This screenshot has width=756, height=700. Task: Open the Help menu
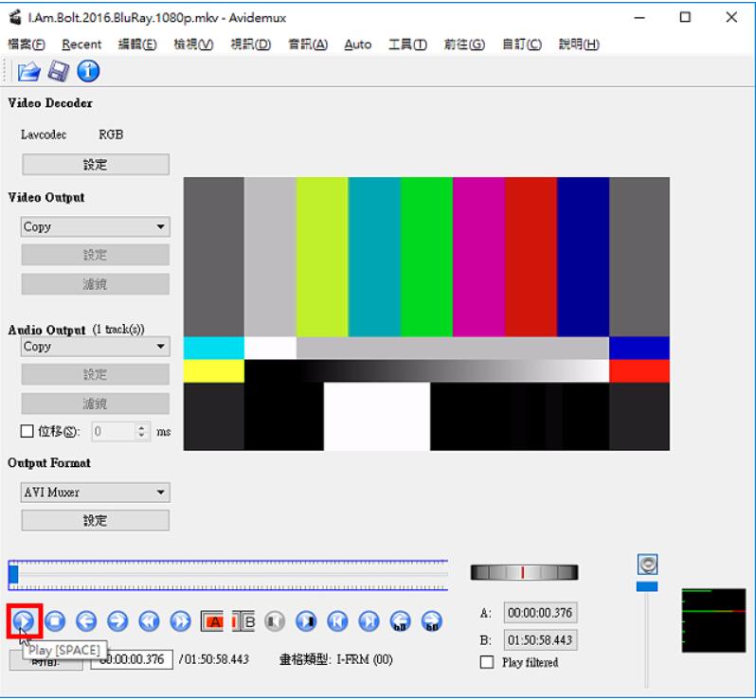[x=579, y=45]
